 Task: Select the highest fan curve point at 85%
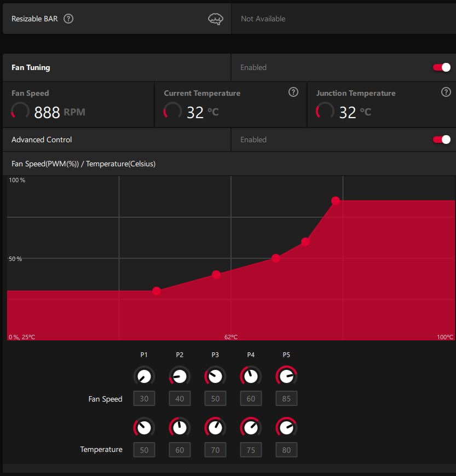336,201
